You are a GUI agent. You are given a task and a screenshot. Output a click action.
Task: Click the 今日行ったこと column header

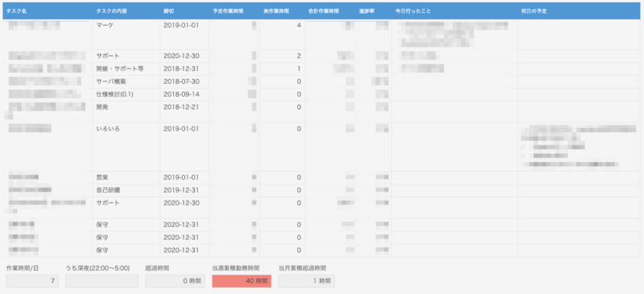pos(413,11)
